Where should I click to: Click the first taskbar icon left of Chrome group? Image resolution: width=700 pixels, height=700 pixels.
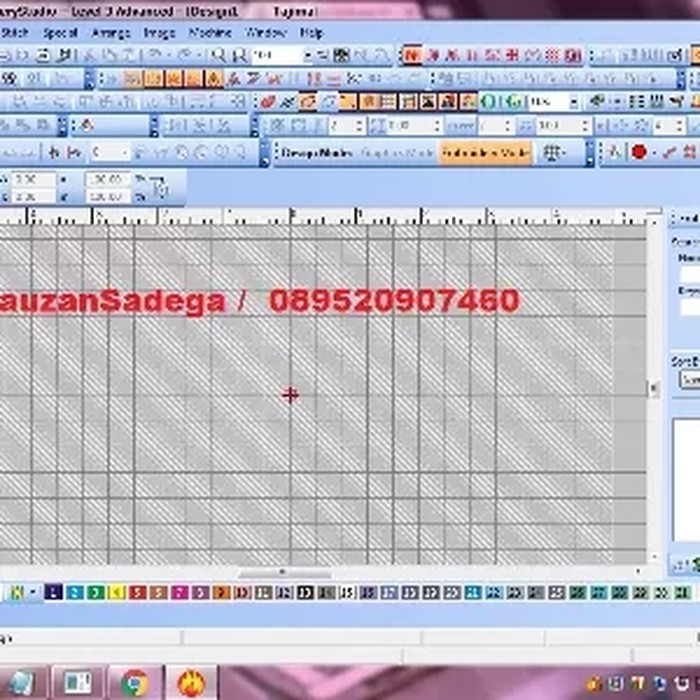click(x=21, y=683)
